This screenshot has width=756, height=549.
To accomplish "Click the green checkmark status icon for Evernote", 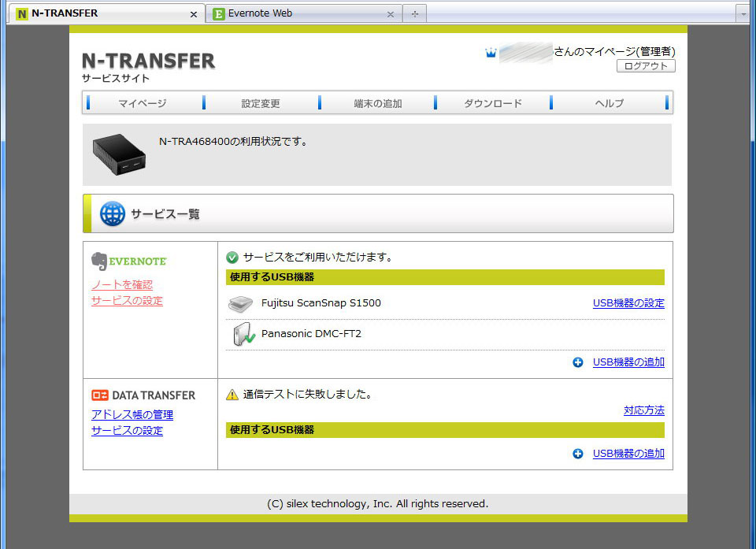I will pyautogui.click(x=233, y=256).
